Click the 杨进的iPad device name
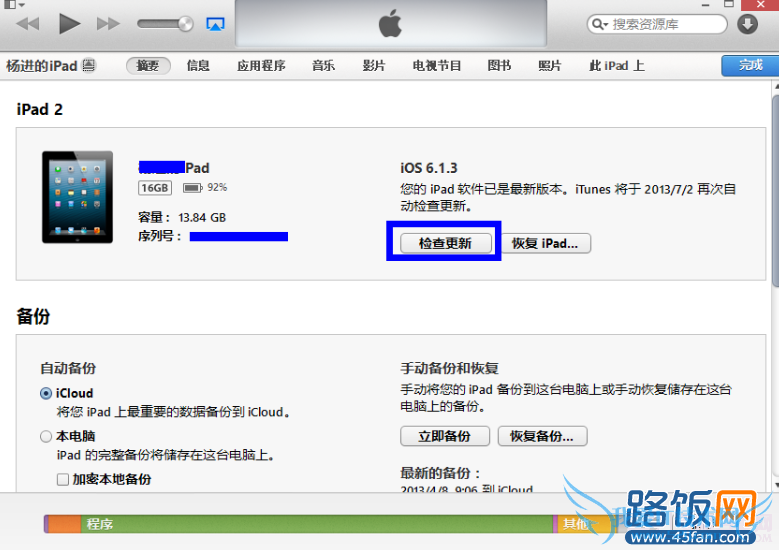The image size is (779, 550). click(42, 66)
